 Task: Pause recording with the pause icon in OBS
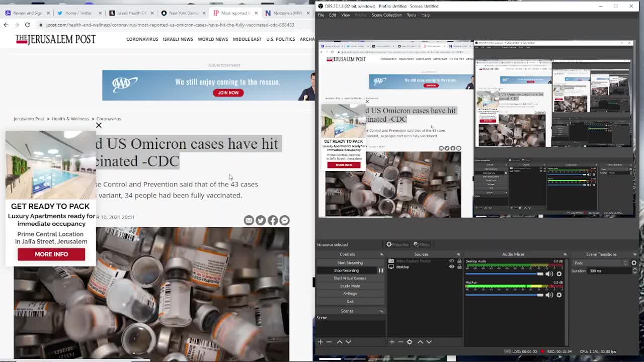coord(381,270)
